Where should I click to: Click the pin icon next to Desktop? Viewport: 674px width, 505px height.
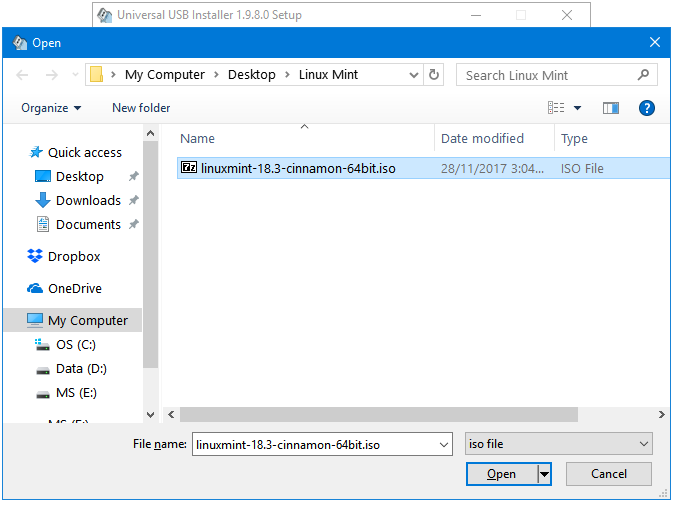134,176
